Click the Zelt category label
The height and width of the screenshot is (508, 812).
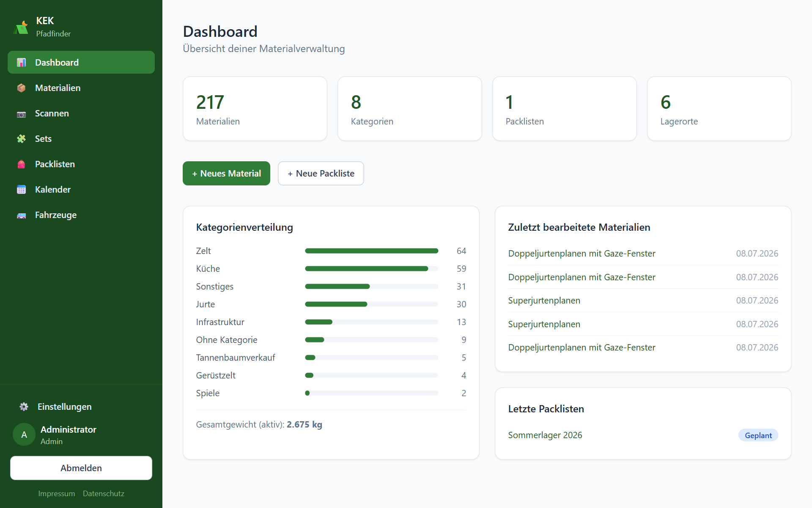pos(203,251)
